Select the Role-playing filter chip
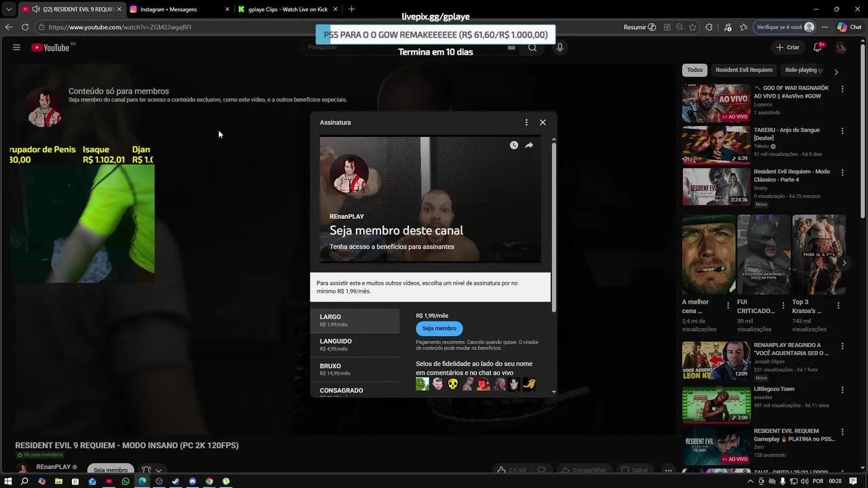The width and height of the screenshot is (868, 488). 804,70
